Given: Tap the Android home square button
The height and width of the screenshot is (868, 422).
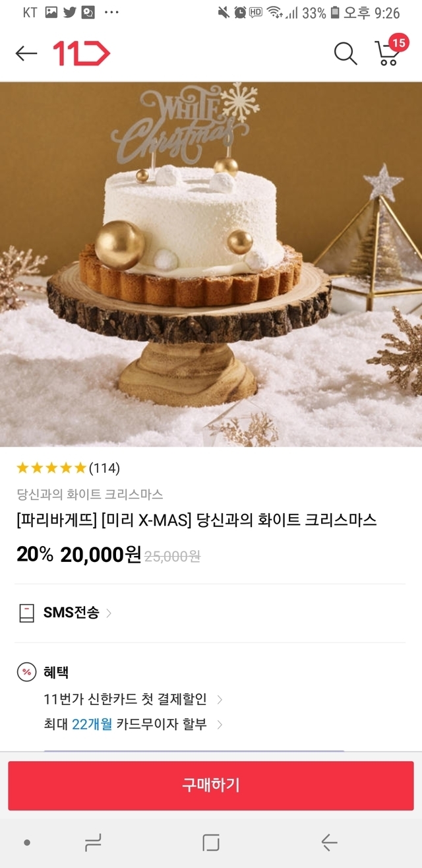Looking at the screenshot, I should pyautogui.click(x=211, y=842).
